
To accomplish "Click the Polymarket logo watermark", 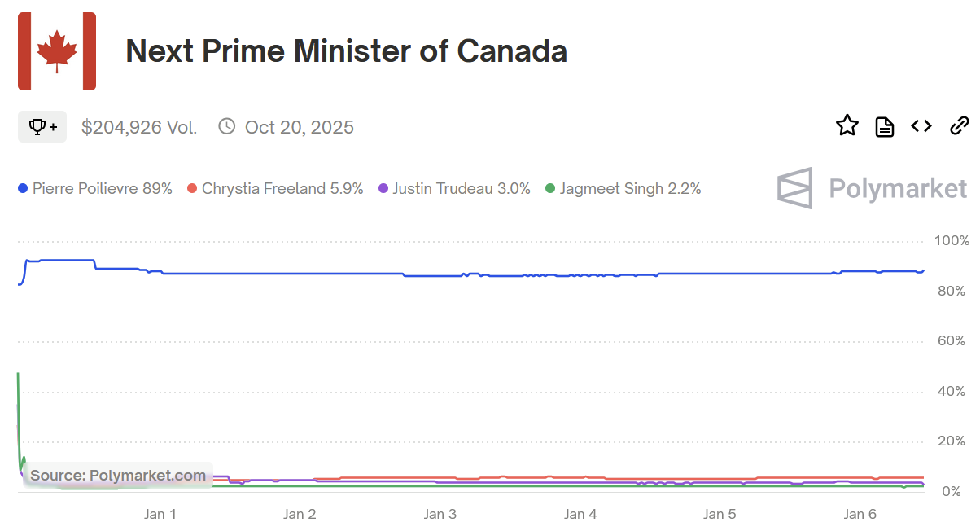I will [x=872, y=189].
